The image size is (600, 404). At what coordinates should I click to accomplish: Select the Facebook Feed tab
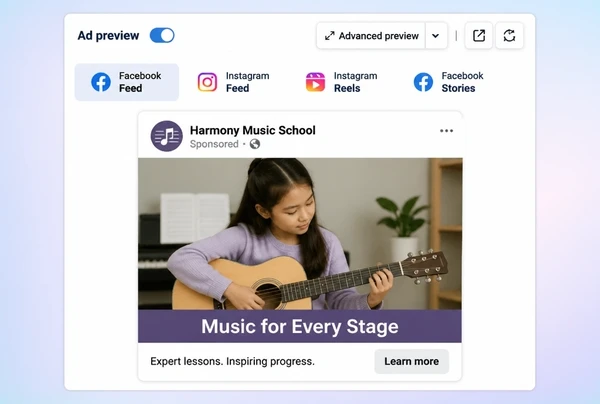pyautogui.click(x=127, y=82)
